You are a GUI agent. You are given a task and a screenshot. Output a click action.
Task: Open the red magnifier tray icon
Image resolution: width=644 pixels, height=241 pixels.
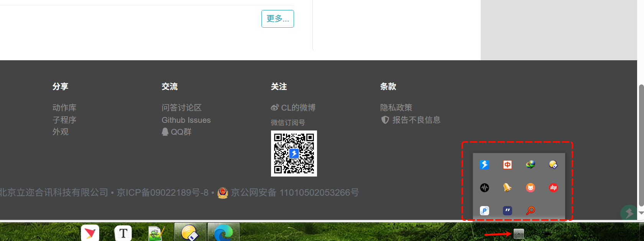[x=531, y=210]
